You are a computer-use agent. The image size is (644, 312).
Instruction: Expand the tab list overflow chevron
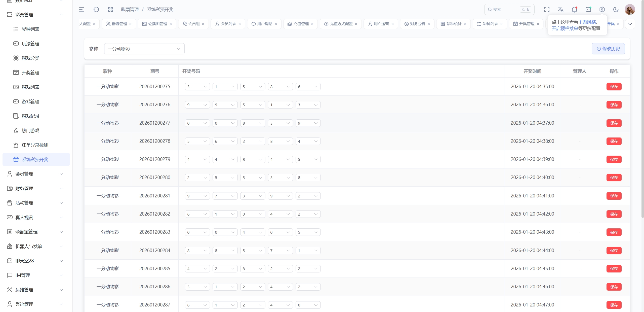click(630, 24)
